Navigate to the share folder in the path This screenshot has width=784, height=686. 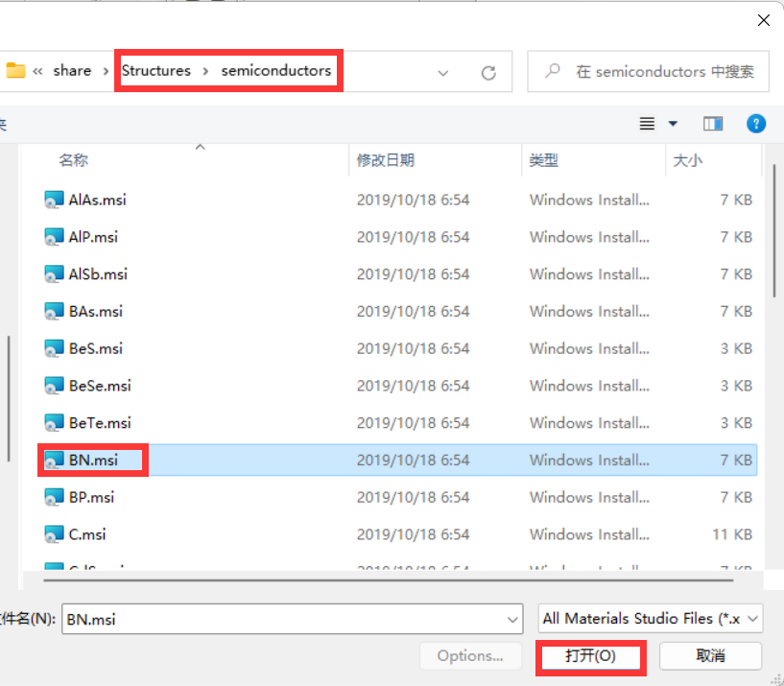(x=73, y=70)
